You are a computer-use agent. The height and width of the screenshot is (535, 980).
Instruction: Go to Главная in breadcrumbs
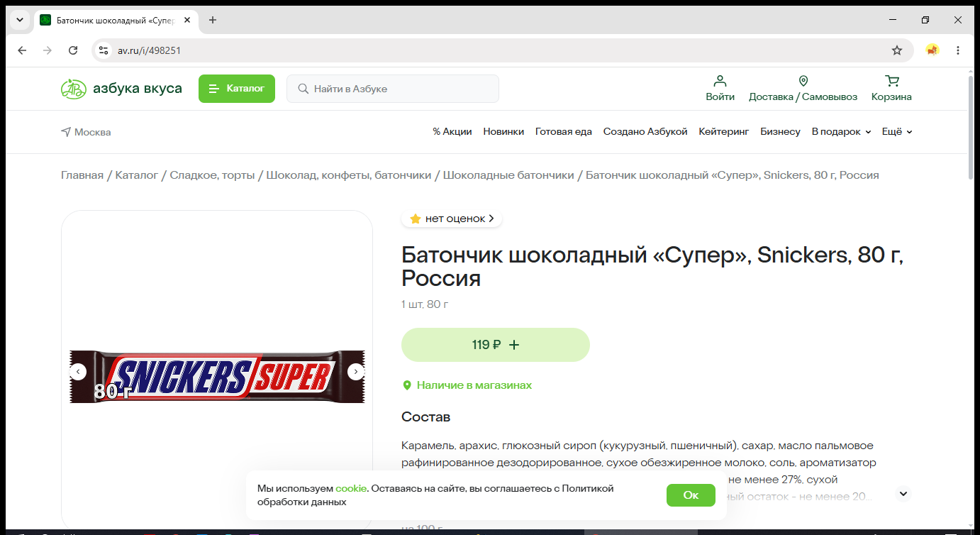(82, 175)
